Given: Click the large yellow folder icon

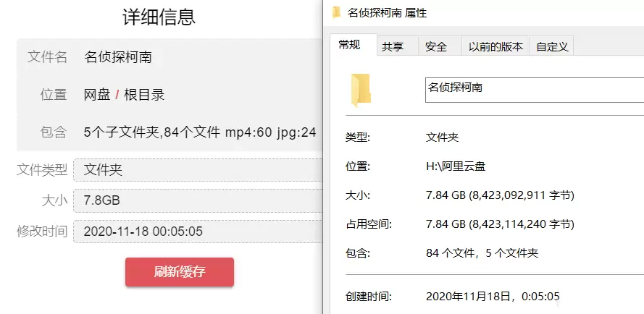Looking at the screenshot, I should (361, 90).
